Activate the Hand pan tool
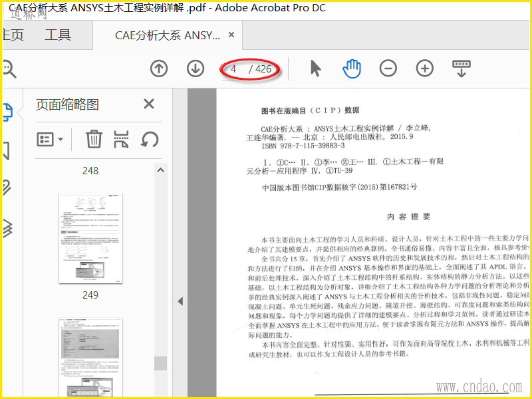 pos(352,68)
